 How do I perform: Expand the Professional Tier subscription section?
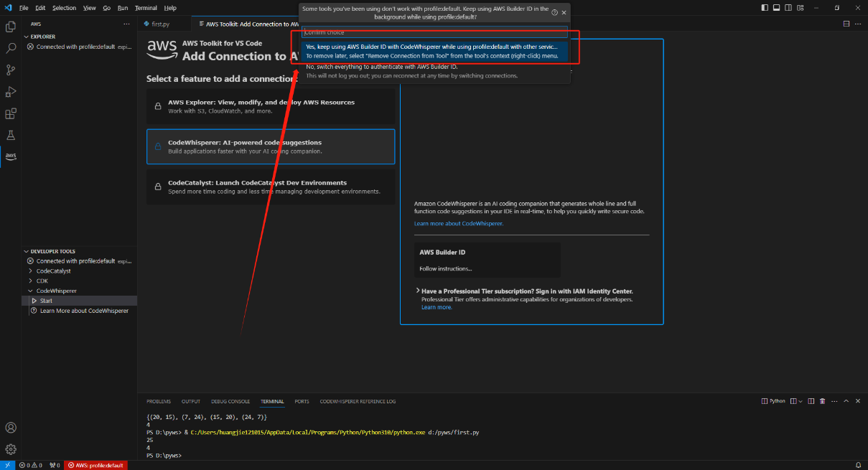(417, 291)
